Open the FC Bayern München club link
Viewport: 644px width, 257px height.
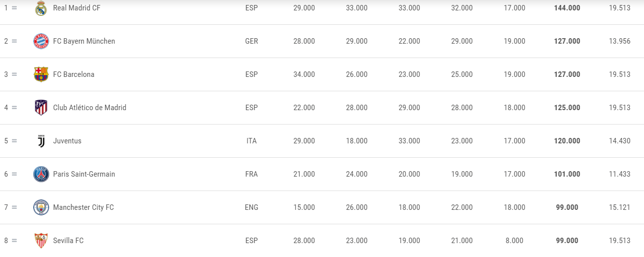(84, 41)
